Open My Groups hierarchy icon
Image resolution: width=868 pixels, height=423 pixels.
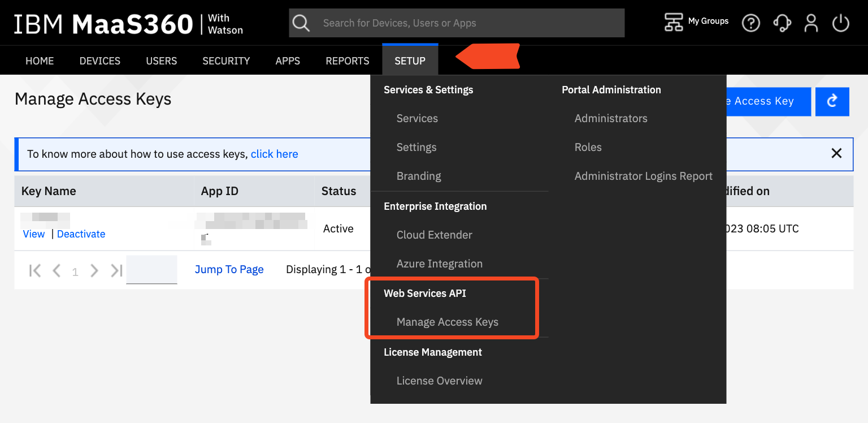pos(674,22)
